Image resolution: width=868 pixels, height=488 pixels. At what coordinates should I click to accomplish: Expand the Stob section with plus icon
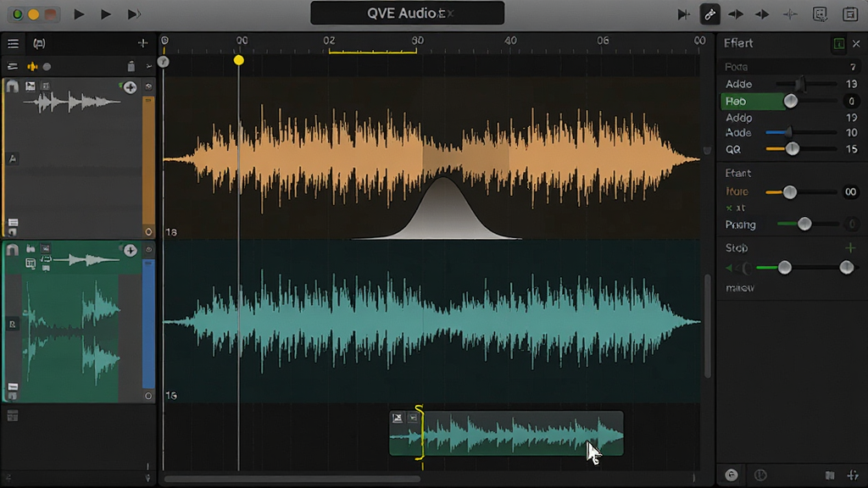click(850, 247)
